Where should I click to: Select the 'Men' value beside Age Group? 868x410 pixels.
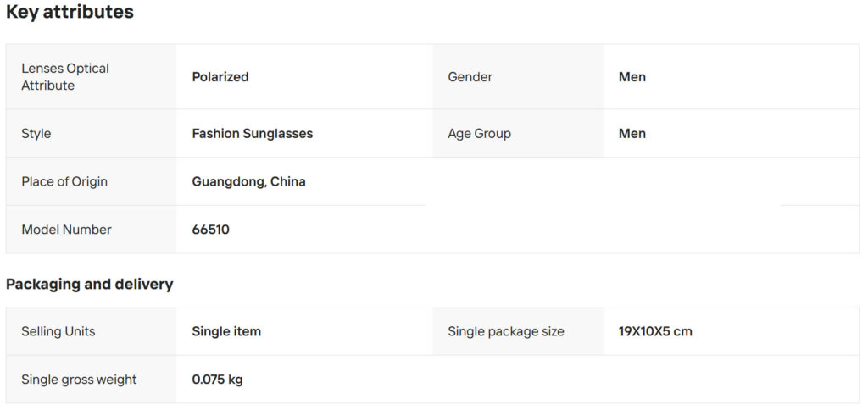point(632,133)
